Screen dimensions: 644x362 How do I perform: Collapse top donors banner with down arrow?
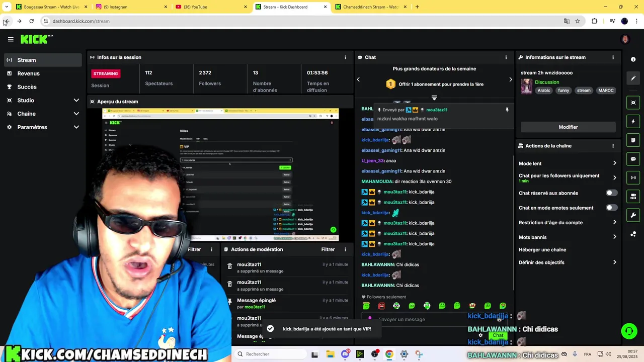click(434, 98)
